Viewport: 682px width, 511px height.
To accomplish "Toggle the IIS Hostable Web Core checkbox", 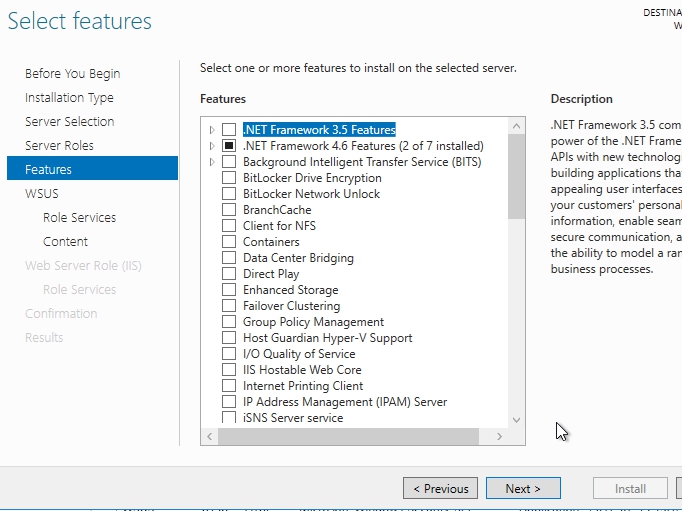I will (229, 370).
